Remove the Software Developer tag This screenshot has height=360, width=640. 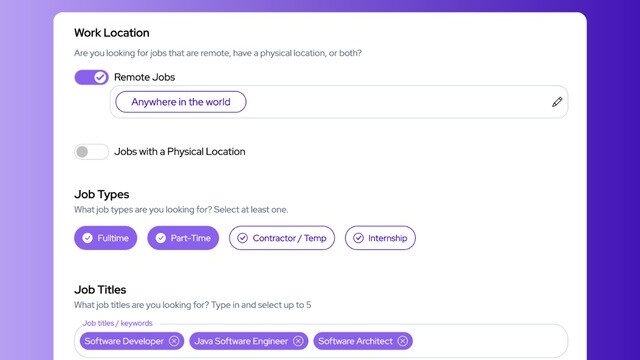174,341
